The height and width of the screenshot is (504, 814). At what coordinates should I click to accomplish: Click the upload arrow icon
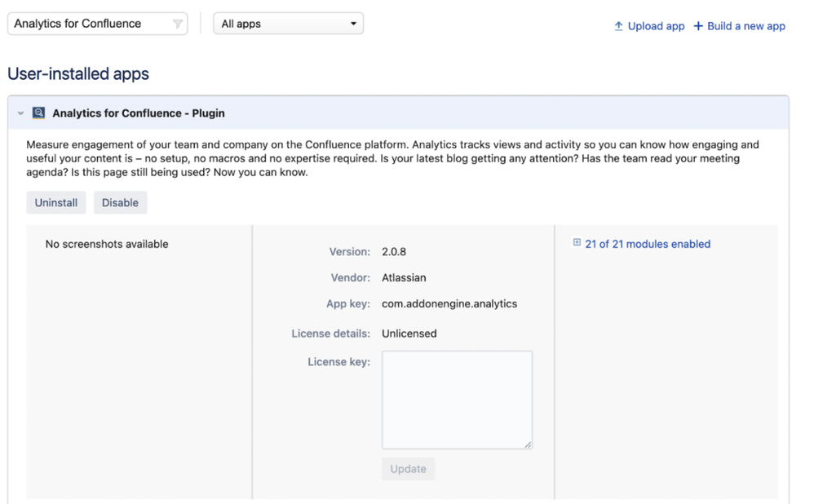pyautogui.click(x=618, y=26)
